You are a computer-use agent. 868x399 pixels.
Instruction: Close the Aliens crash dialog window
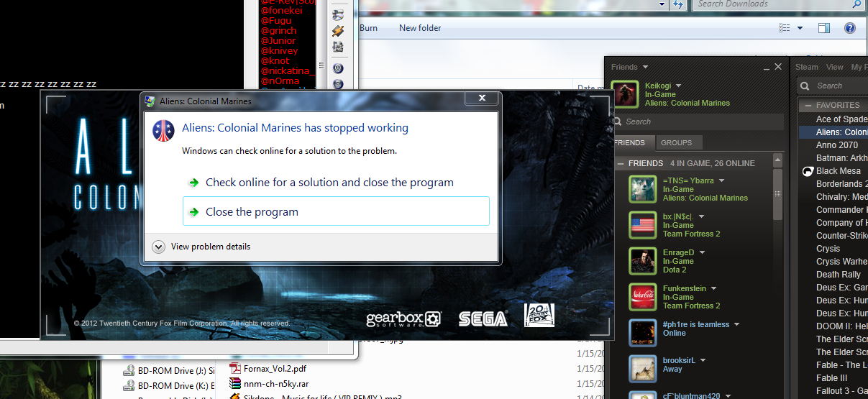483,98
